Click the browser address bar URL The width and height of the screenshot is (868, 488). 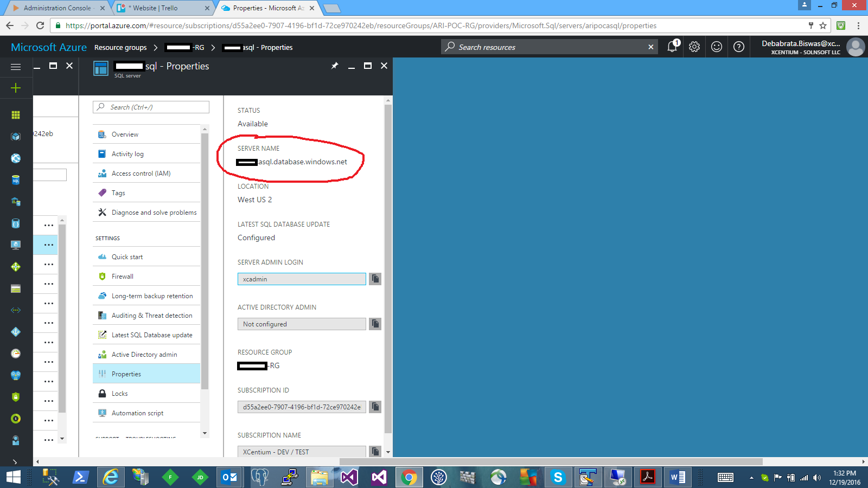[361, 25]
